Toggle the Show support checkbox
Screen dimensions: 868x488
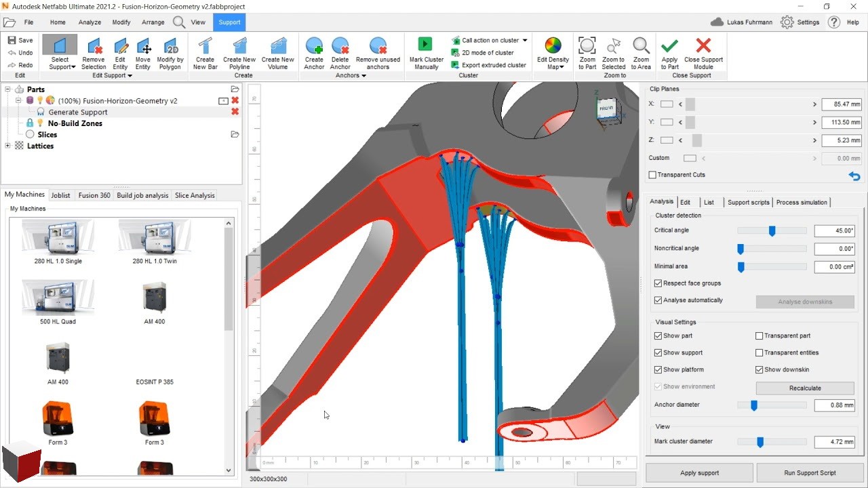pos(658,352)
